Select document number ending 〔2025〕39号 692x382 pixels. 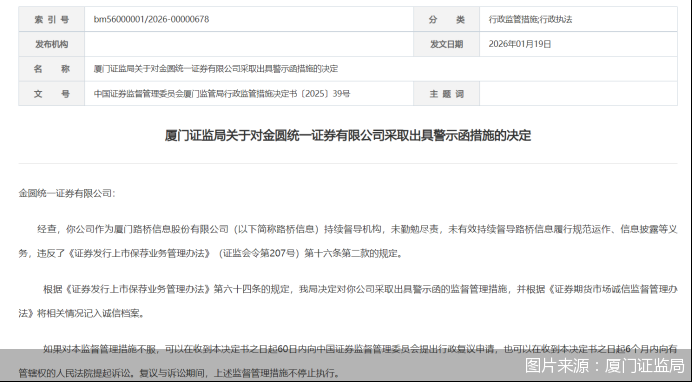coord(222,94)
